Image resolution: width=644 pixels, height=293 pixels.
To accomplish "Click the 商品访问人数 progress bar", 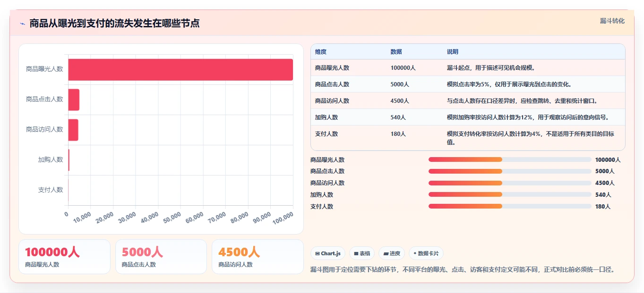I will [x=510, y=183].
